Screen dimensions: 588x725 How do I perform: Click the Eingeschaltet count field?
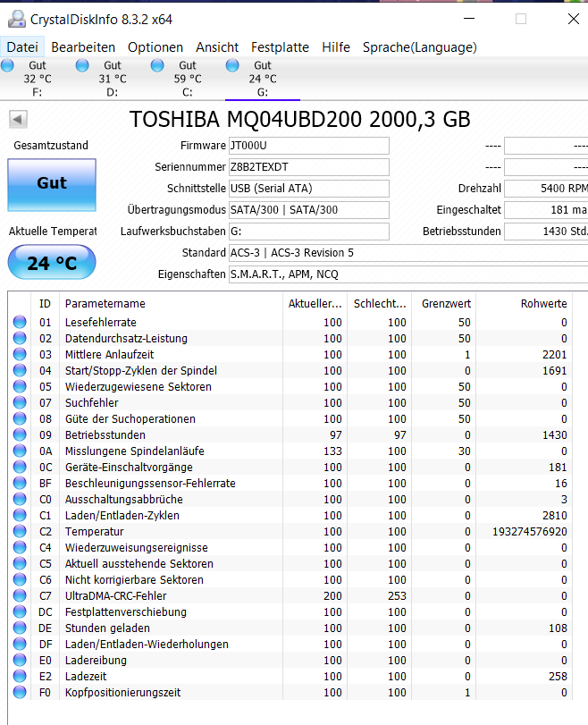tap(546, 210)
